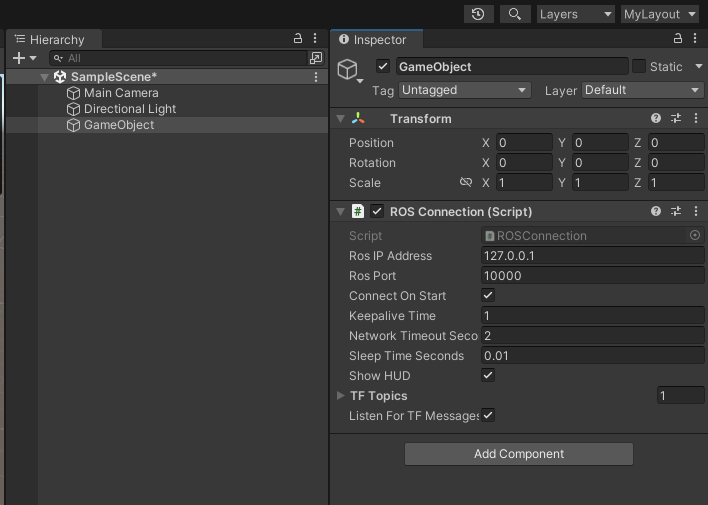This screenshot has height=505, width=708.
Task: Toggle the Listen For TF Messages checkbox
Action: 488,416
